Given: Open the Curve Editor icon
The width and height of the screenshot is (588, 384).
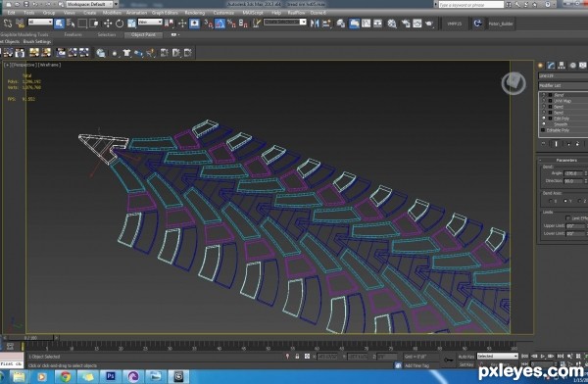Looking at the screenshot, I should coord(366,24).
